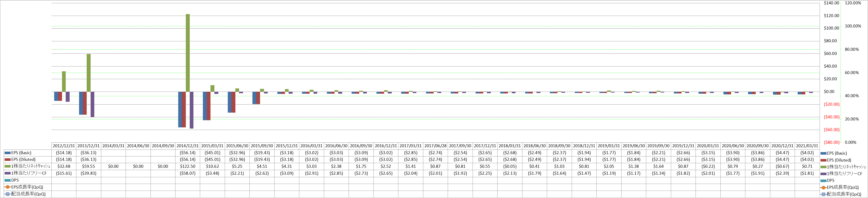This screenshot has height=198, width=868.
Task: Click the green net cash bar for 2013/12/31
Action: point(89,73)
